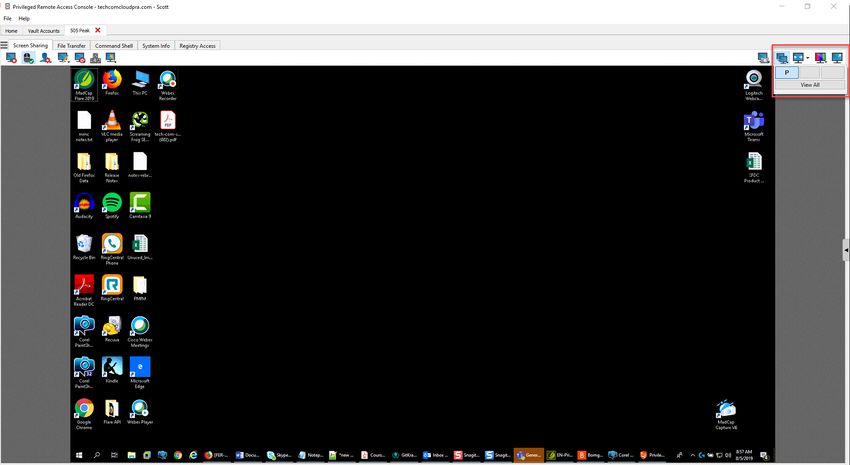Close the session tab using red X
This screenshot has height=465, width=850.
click(98, 30)
